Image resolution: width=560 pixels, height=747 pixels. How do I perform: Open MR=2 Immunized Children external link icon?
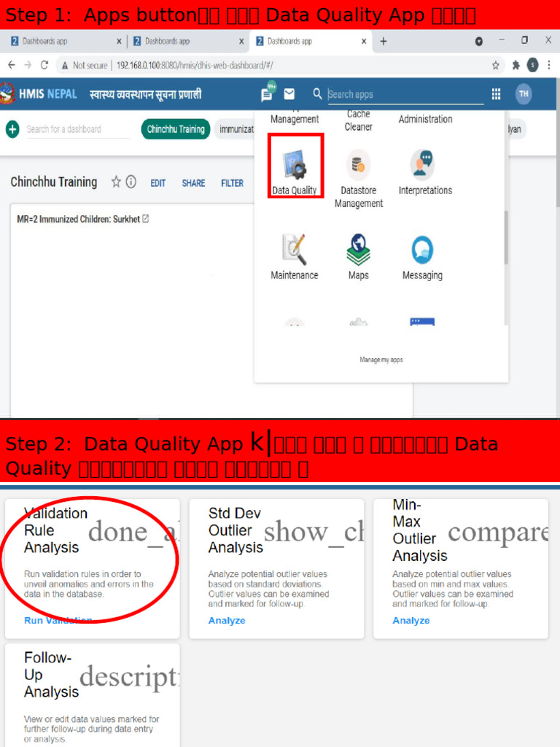pyautogui.click(x=146, y=219)
